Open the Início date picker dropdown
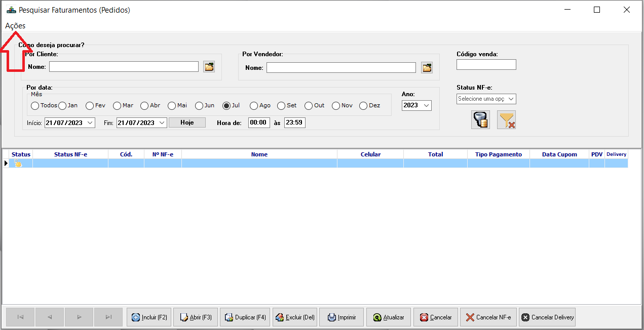644x330 pixels. pos(90,122)
